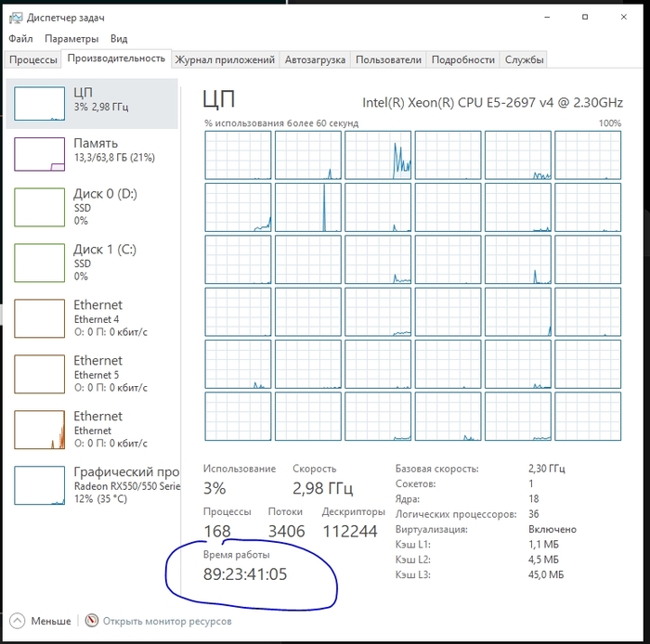Click the Radeon RX550/550 Series text
650x644 pixels.
pyautogui.click(x=127, y=486)
